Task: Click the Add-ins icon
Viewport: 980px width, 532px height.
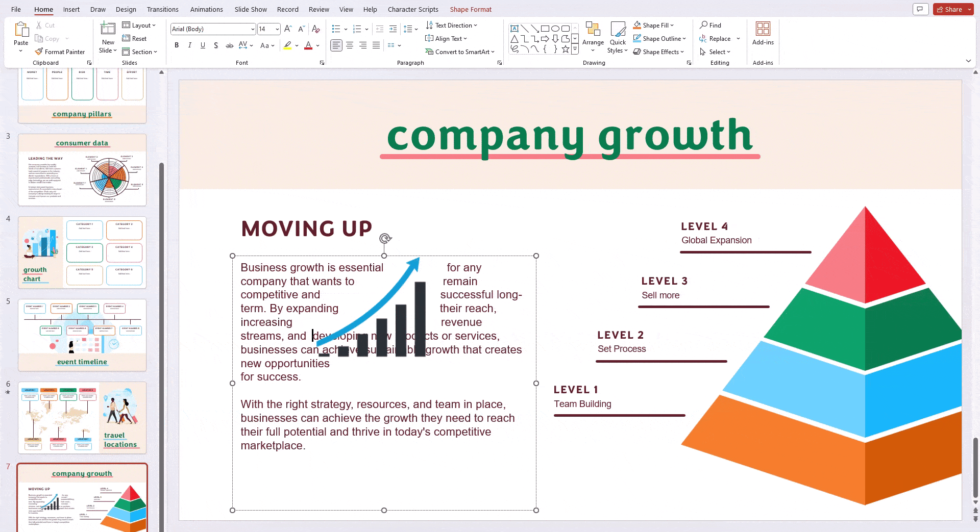Action: (x=763, y=29)
